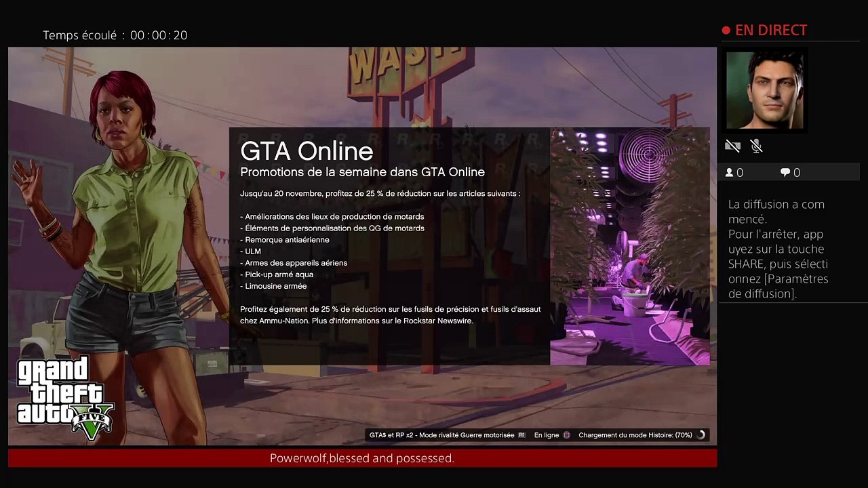
Task: Click the red live dot beside EN DIRECT
Action: click(x=726, y=30)
